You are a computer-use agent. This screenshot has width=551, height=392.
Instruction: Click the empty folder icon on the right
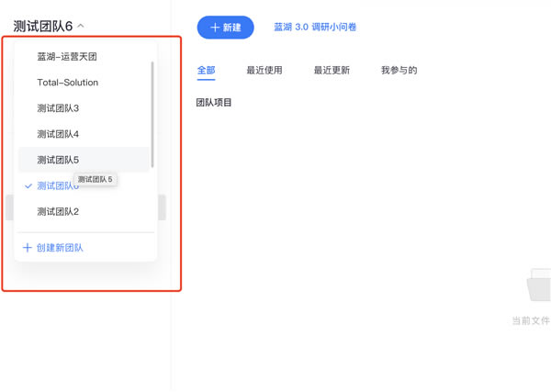pyautogui.click(x=539, y=286)
